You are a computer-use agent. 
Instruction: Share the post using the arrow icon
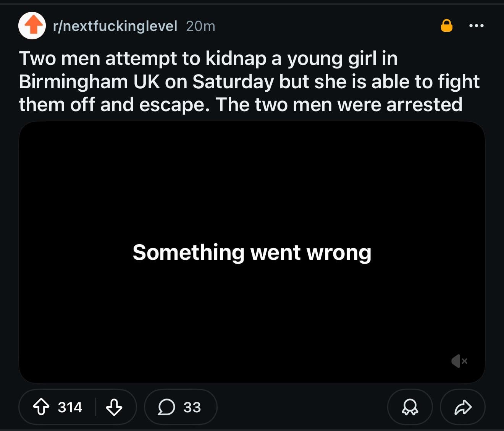(x=463, y=407)
